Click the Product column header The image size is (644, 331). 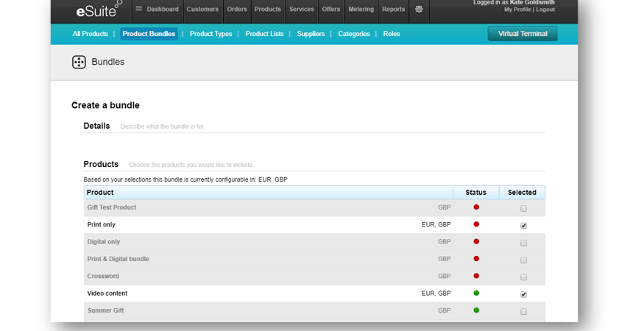click(x=100, y=193)
